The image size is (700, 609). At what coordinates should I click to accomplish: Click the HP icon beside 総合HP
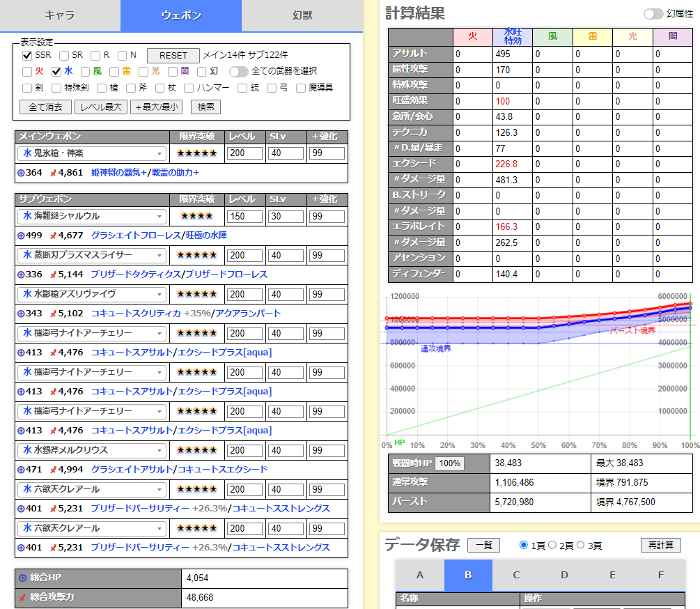point(22,578)
